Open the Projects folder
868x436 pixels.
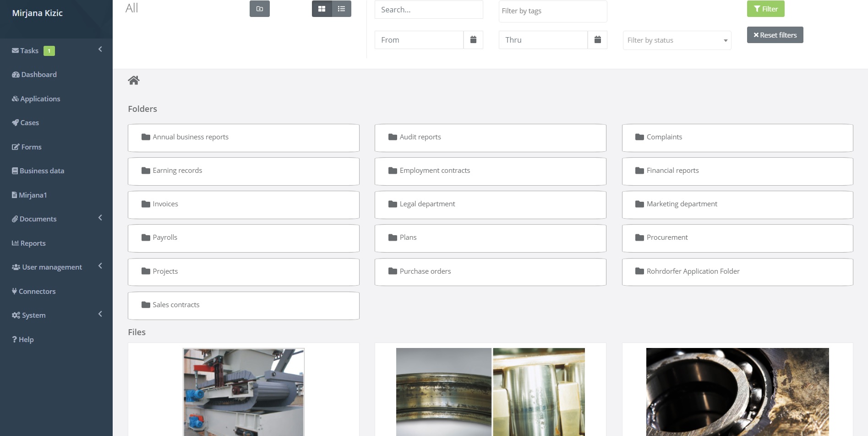(x=244, y=272)
